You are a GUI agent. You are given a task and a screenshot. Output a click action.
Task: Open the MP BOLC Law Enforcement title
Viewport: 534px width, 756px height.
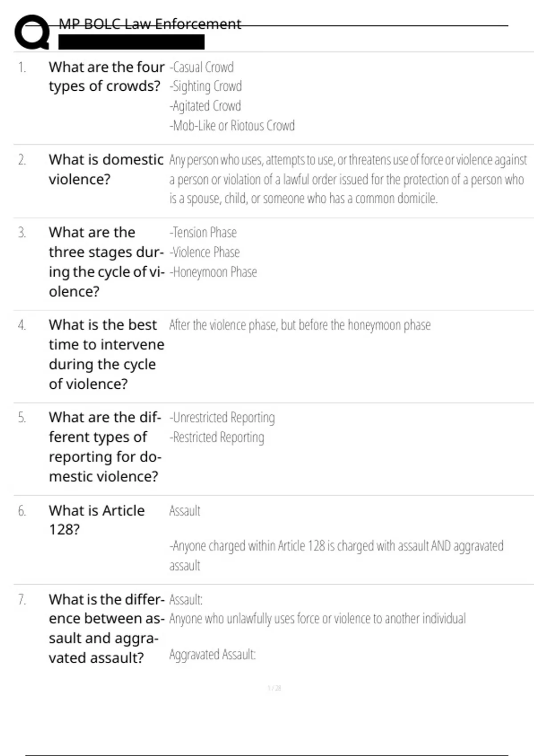tap(150, 24)
